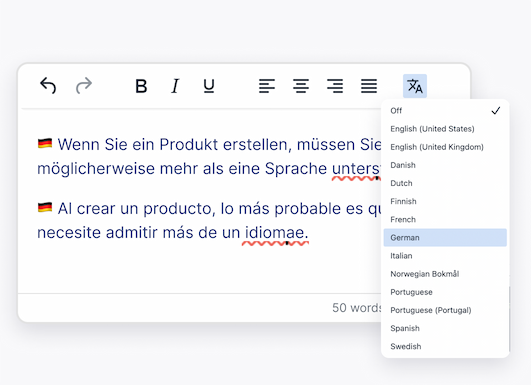Choose English (United Kingdom)
This screenshot has height=385, width=531.
pos(445,147)
